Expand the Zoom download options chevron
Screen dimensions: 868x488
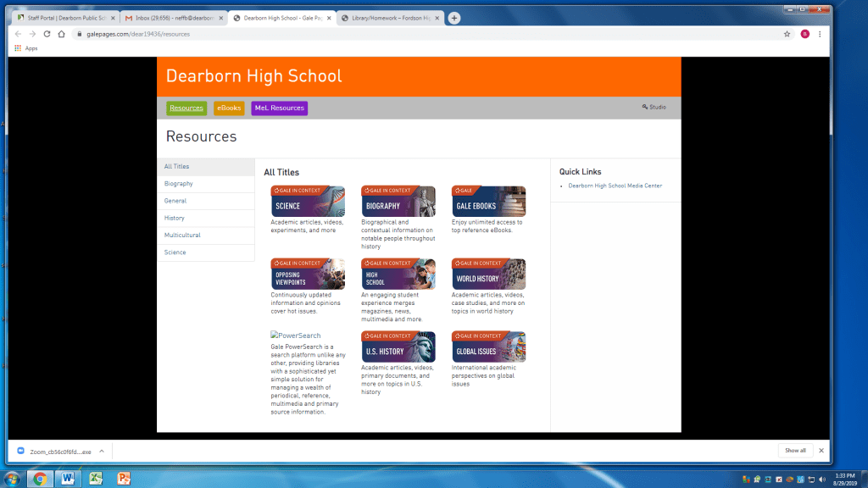(102, 452)
